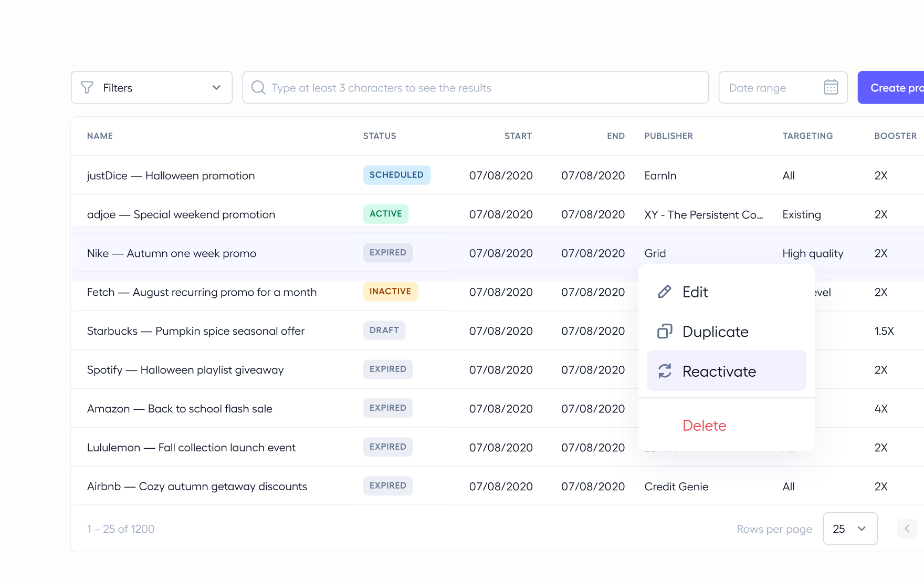Image resolution: width=924 pixels, height=578 pixels.
Task: Go to previous page arrow
Action: tap(907, 529)
